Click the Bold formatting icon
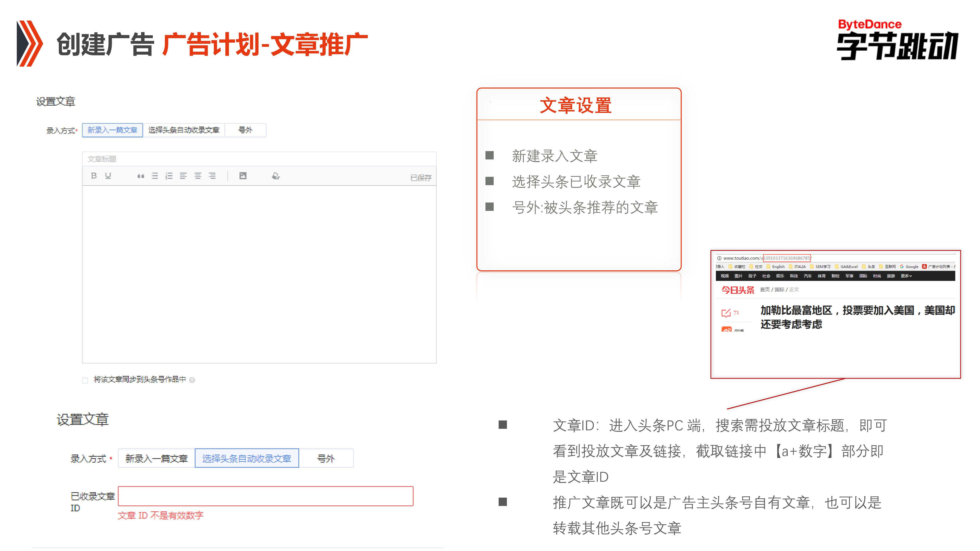 94,176
